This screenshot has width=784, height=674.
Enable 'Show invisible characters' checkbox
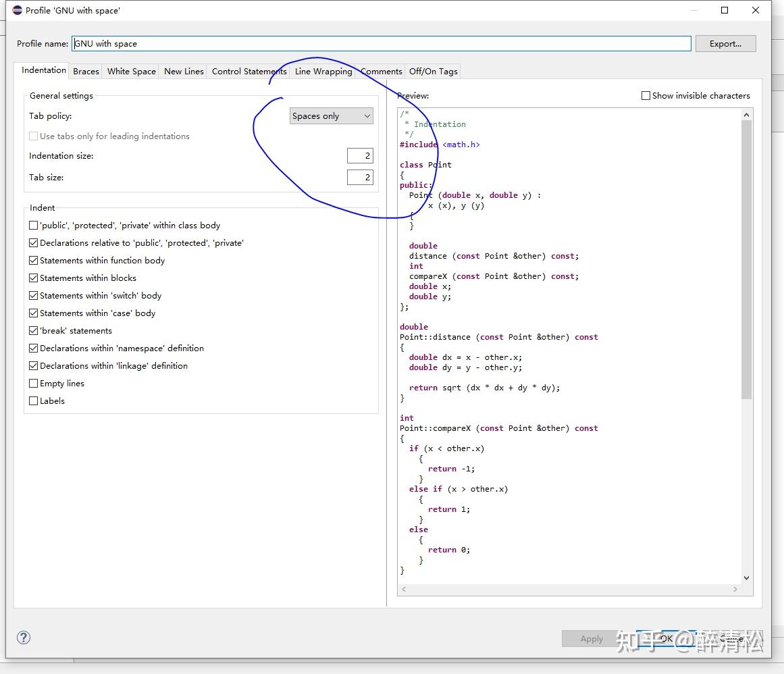646,96
